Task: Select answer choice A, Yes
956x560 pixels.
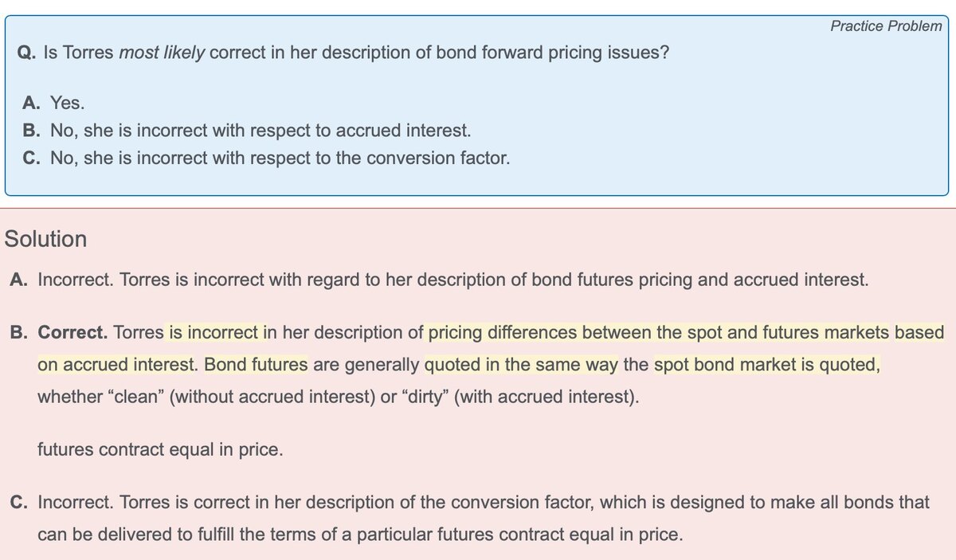Action: (67, 103)
